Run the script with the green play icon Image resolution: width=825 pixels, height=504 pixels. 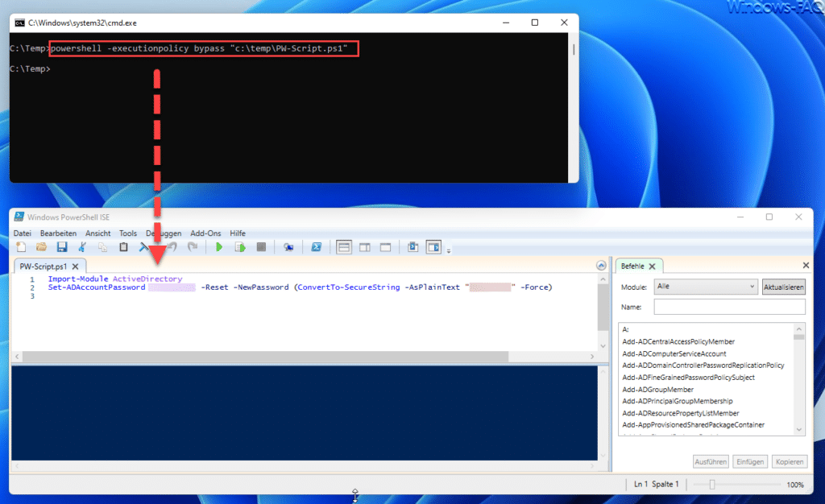[219, 247]
